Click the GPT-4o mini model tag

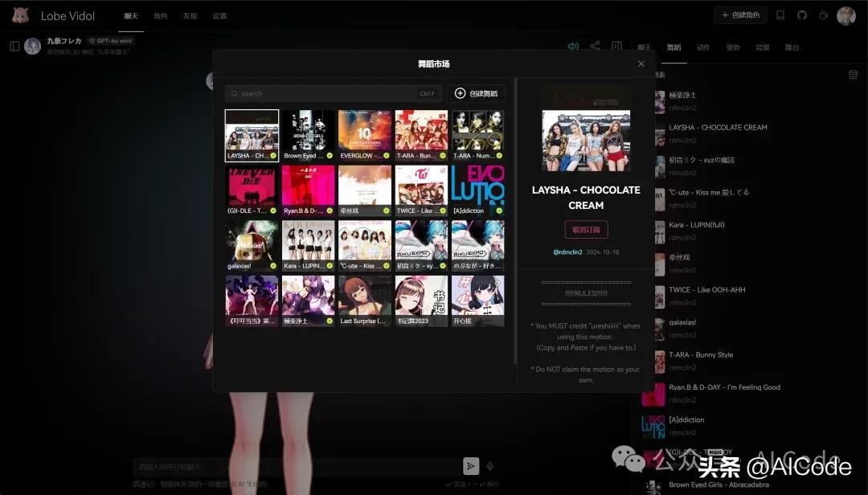[111, 41]
